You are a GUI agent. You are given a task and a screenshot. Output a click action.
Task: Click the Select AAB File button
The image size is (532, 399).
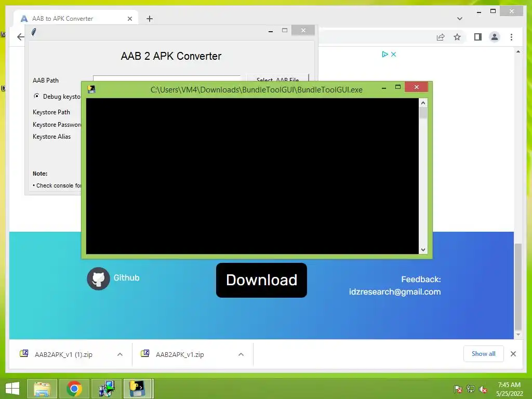(x=277, y=79)
